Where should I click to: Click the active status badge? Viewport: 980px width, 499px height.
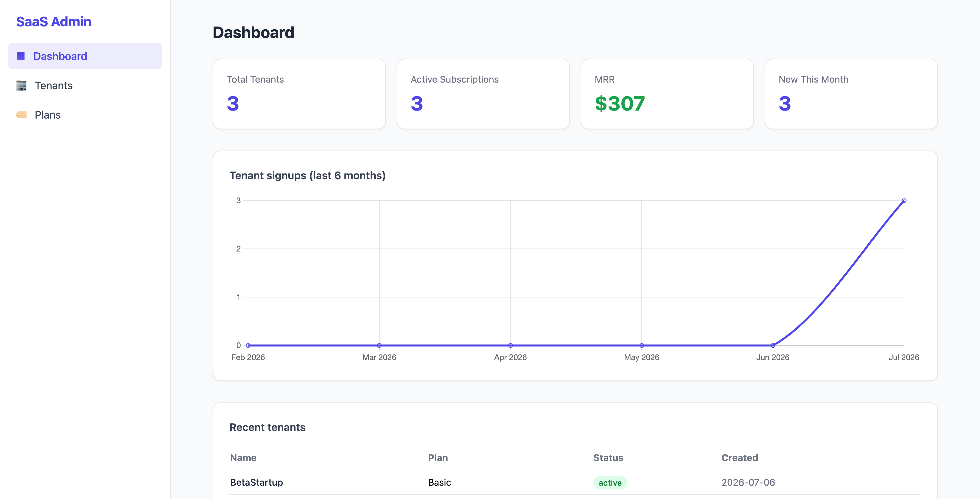pos(610,483)
